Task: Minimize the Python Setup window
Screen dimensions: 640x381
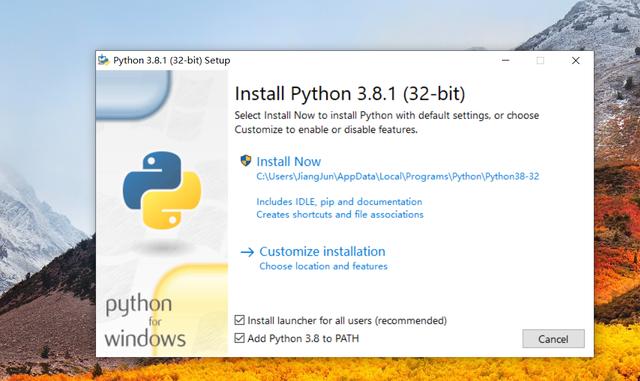Action: click(x=505, y=60)
